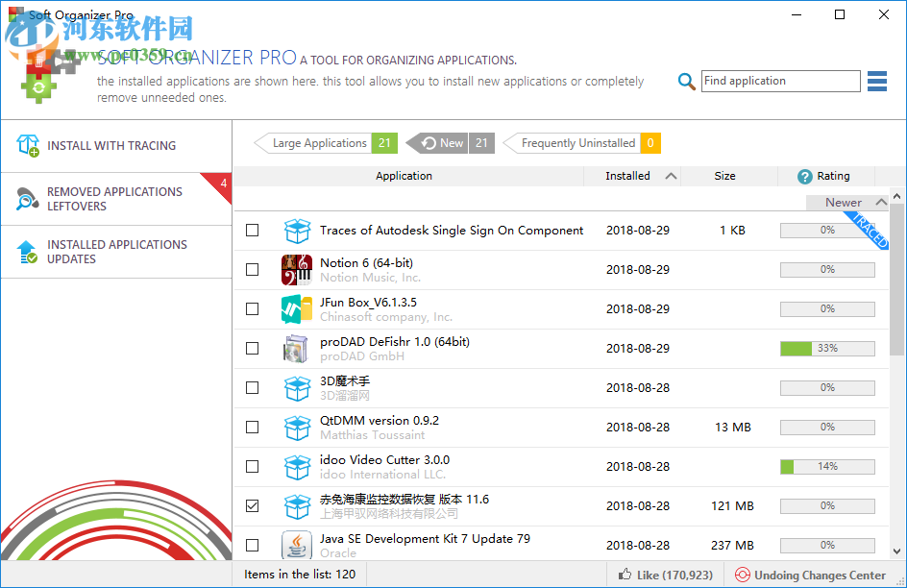Open the blue hamburger menu icon
This screenshot has height=588, width=907.
[x=876, y=82]
